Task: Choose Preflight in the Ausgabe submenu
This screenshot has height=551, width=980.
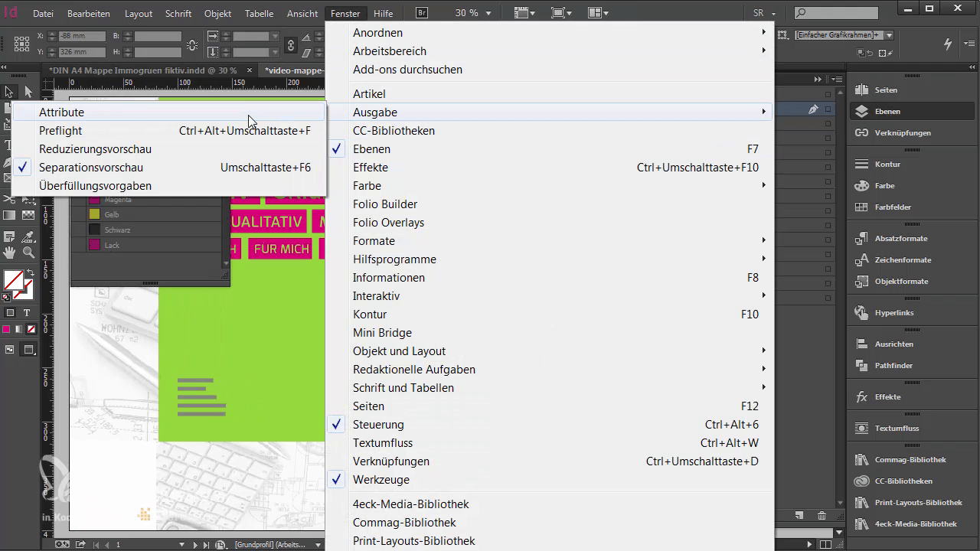Action: tap(170, 131)
